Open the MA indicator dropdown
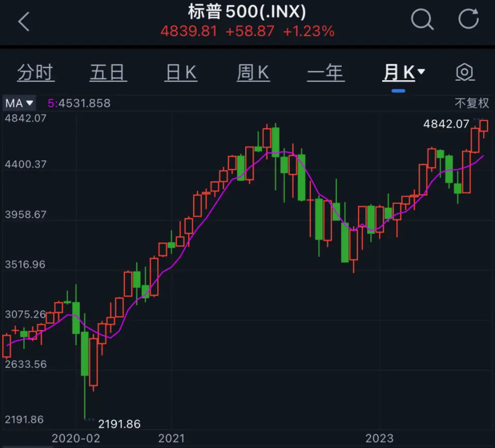The height and width of the screenshot is (448, 495). (x=19, y=103)
